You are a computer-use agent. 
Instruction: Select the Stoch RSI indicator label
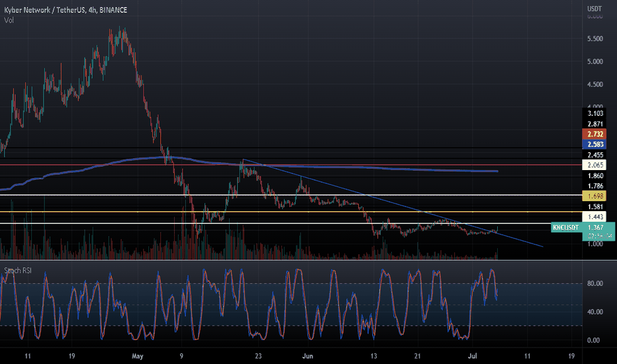pos(18,270)
